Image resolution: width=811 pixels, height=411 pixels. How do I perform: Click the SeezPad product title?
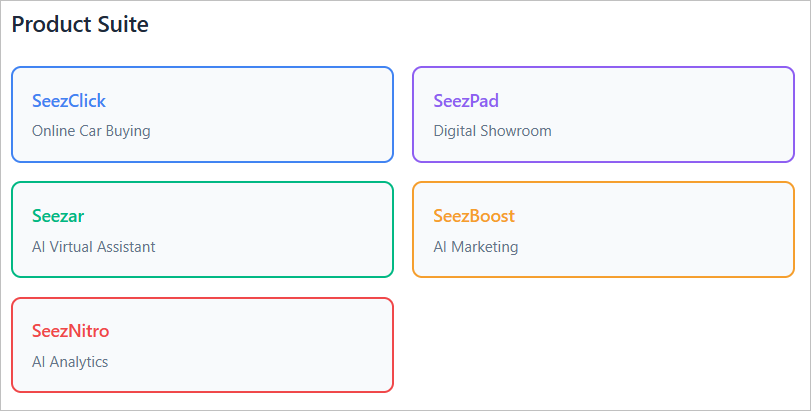point(466,101)
